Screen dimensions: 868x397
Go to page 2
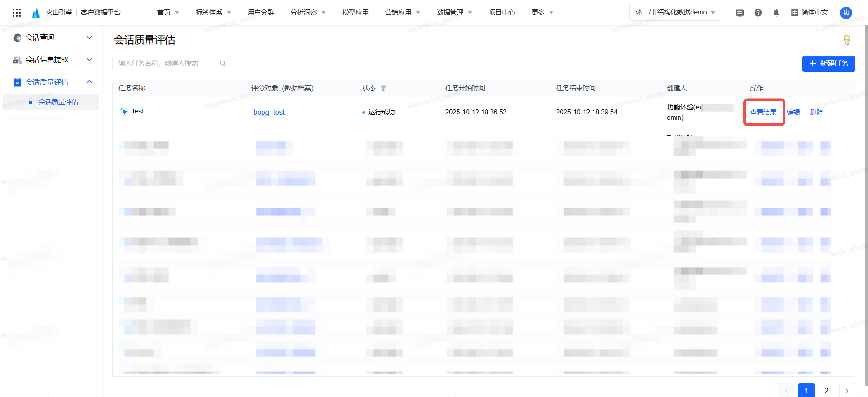click(x=826, y=391)
